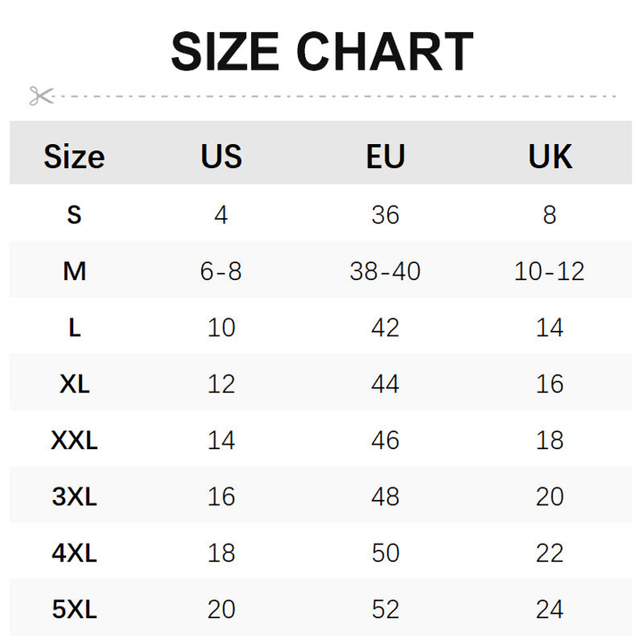This screenshot has width=644, height=644.
Task: Select the 5XL size row label
Action: 74,609
